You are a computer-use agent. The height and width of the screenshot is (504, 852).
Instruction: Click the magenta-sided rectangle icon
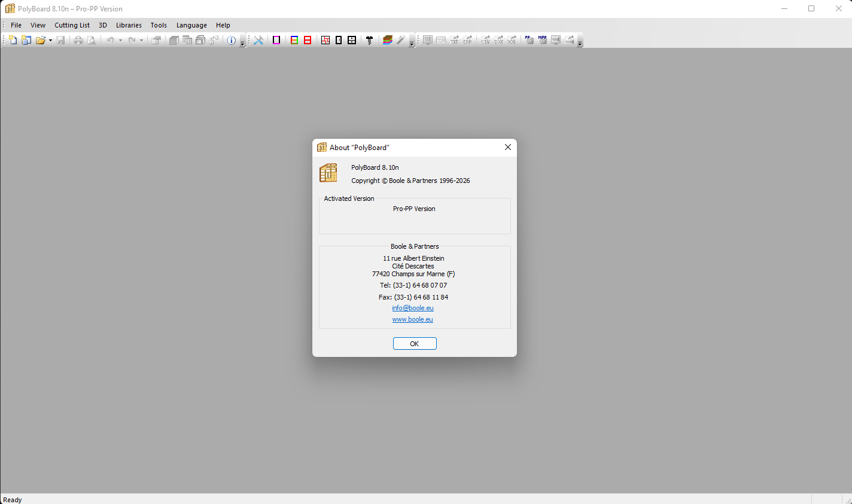click(x=276, y=40)
